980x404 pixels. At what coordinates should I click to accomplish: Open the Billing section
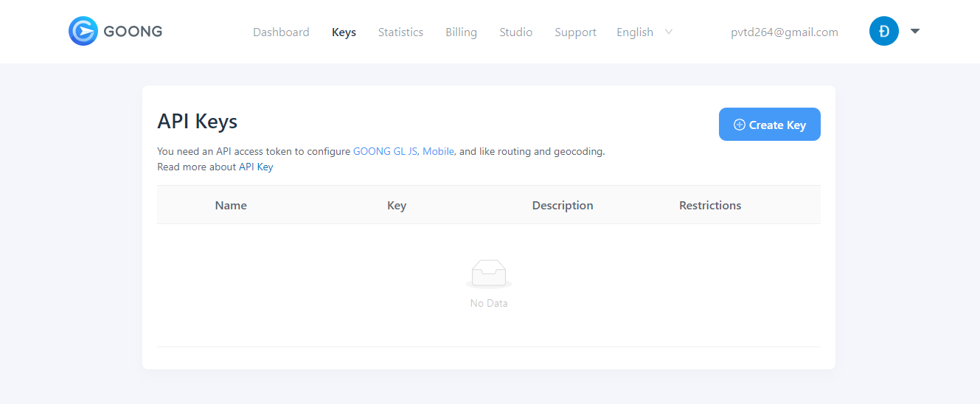[461, 32]
